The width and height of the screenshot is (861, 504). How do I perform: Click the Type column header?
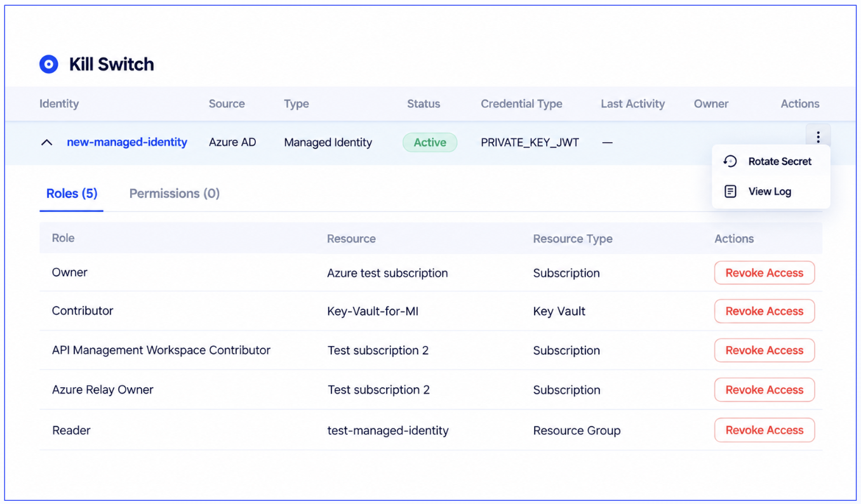(x=297, y=103)
